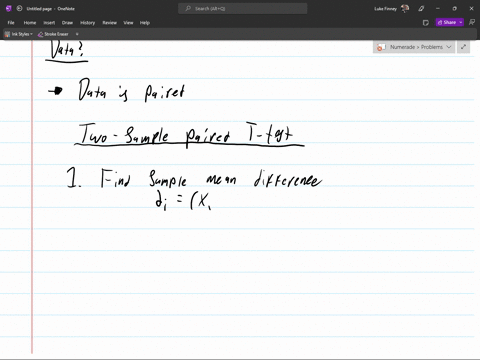Viewport: 480px width, 360px height.
Task: Click the Ink Styles icon
Action: pyautogui.click(x=7, y=34)
